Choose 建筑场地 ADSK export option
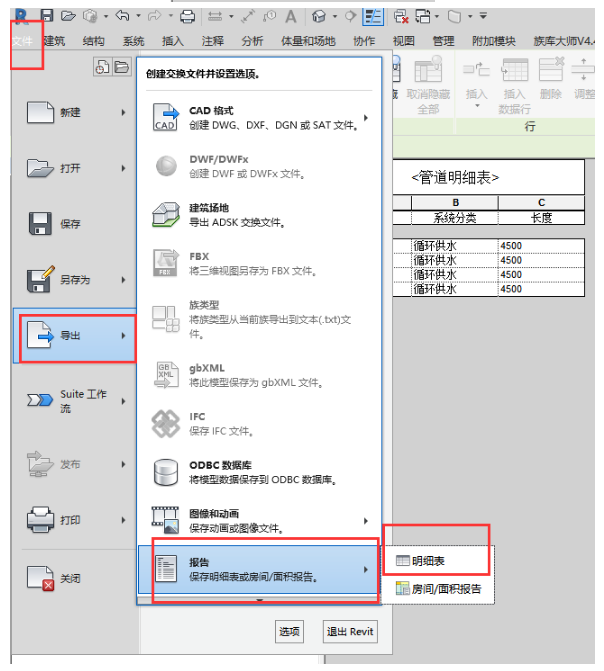Viewport: 604px width, 671px height. (x=259, y=215)
